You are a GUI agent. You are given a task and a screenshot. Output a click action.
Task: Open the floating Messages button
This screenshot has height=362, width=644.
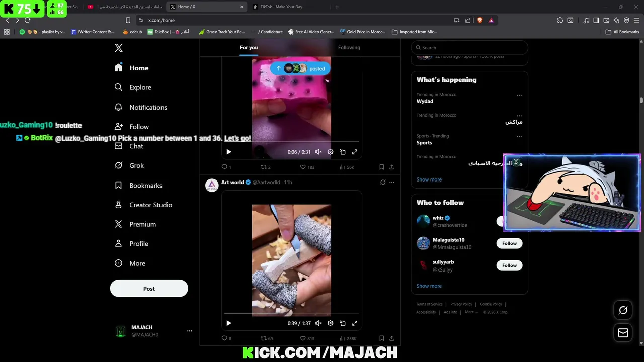pos(623,333)
